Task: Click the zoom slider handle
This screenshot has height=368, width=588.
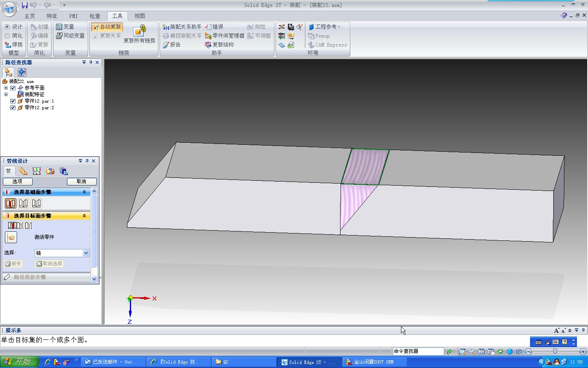Action: [x=555, y=352]
